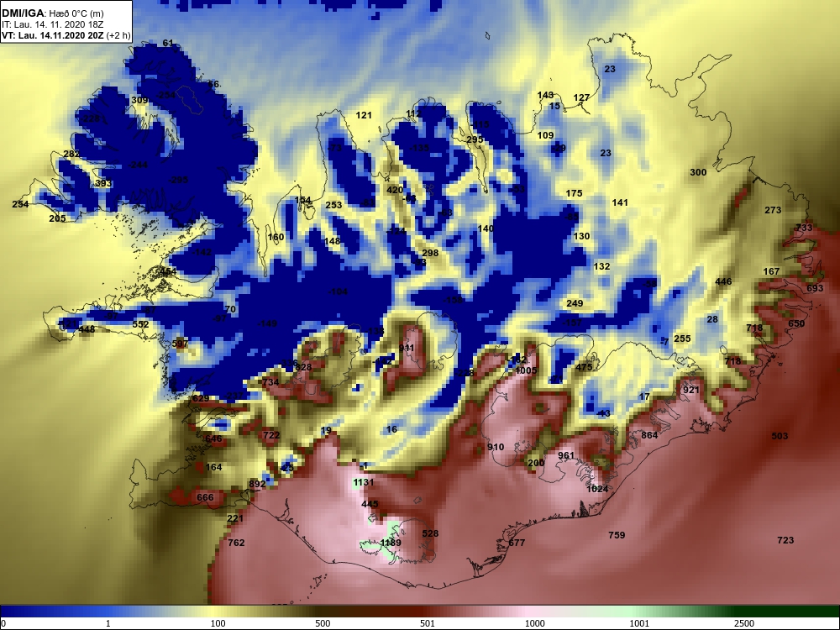Click the 'VT: Lau. 14.11.2020 20Z (+2 h)' line
This screenshot has height=630, width=840.
pyautogui.click(x=66, y=36)
